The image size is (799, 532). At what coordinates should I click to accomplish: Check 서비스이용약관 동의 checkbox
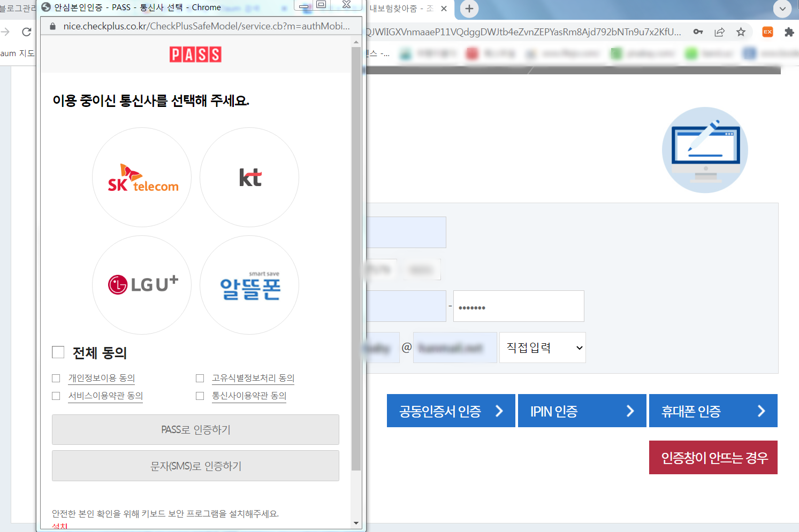56,396
